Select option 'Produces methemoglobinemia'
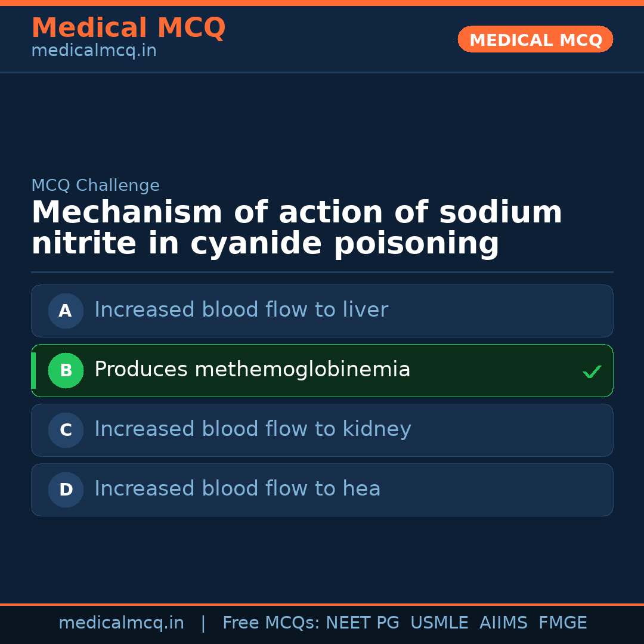This screenshot has height=644, width=644. pyautogui.click(x=252, y=370)
